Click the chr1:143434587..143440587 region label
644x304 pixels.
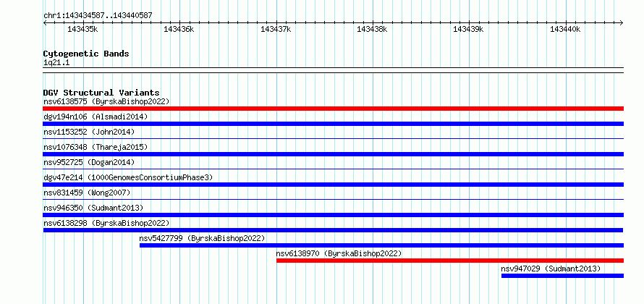point(98,15)
